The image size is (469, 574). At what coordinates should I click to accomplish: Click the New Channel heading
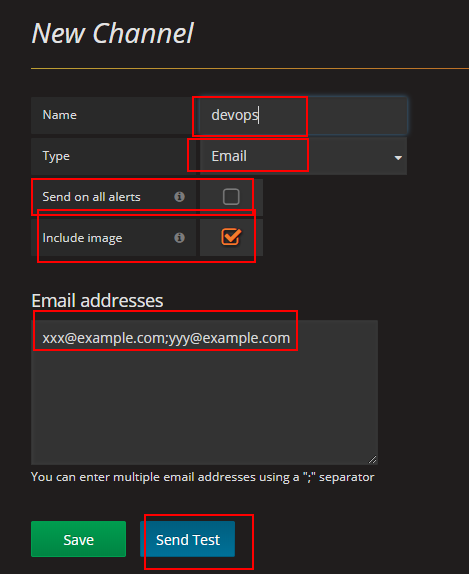tap(113, 33)
